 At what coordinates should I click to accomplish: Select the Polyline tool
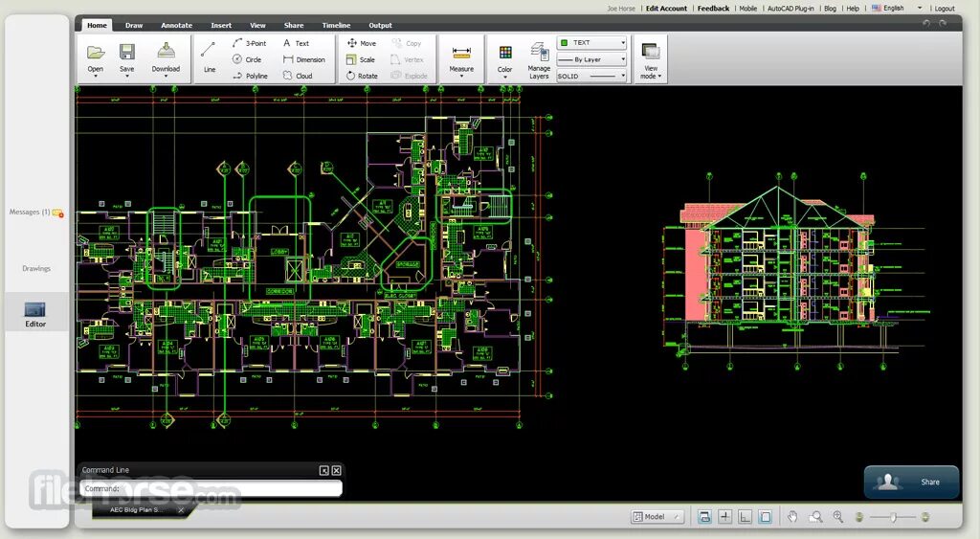250,76
